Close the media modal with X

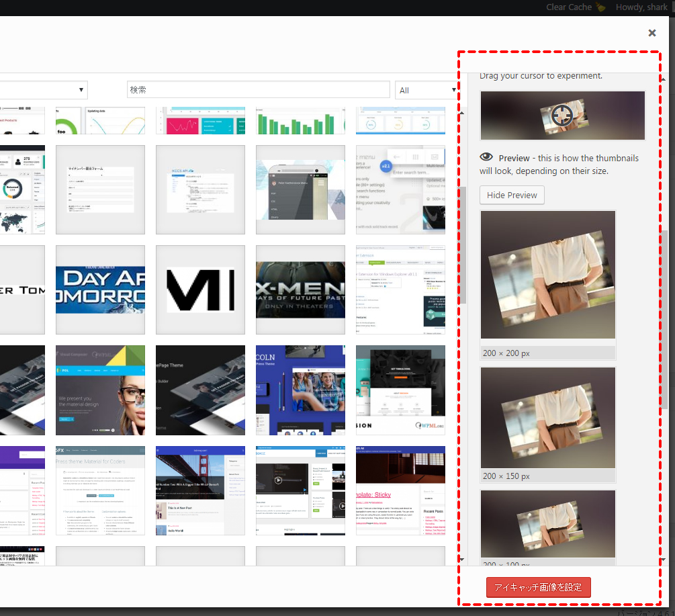pos(651,33)
